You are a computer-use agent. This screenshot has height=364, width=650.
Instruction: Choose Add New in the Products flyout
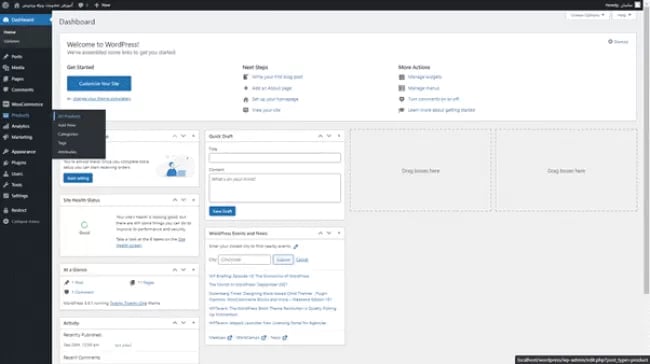[x=67, y=125]
